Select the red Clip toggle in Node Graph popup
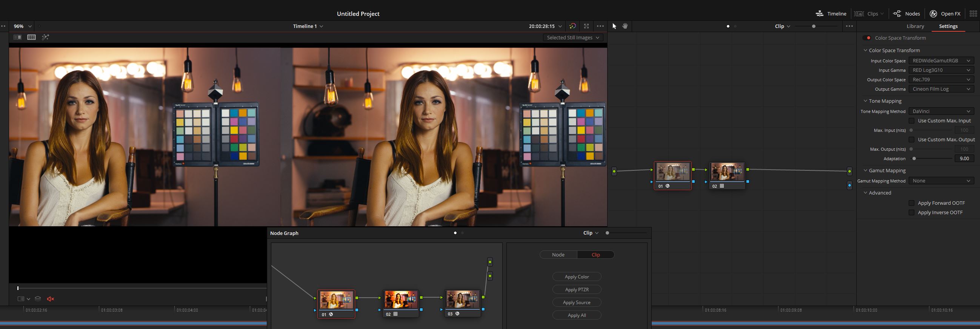The image size is (980, 329). coord(596,255)
